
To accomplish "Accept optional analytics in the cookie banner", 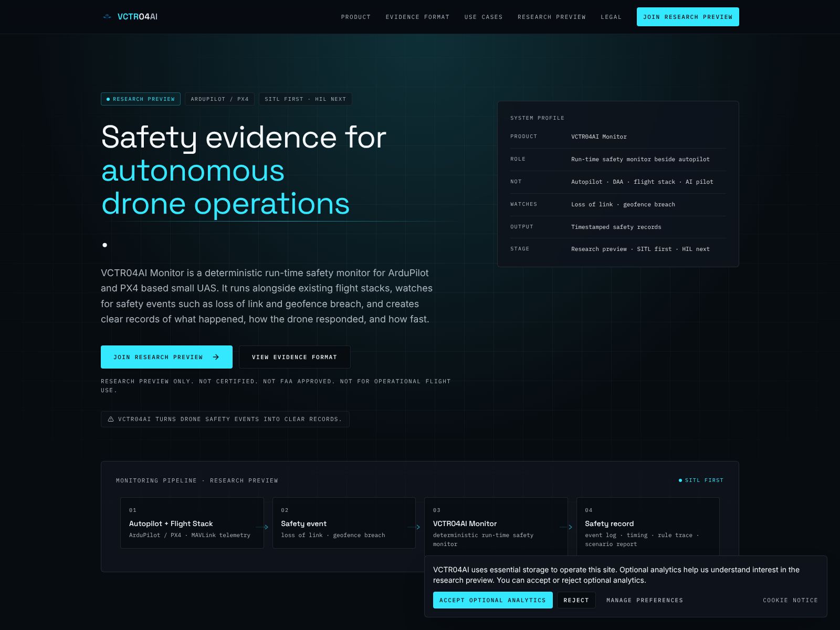I will [492, 600].
